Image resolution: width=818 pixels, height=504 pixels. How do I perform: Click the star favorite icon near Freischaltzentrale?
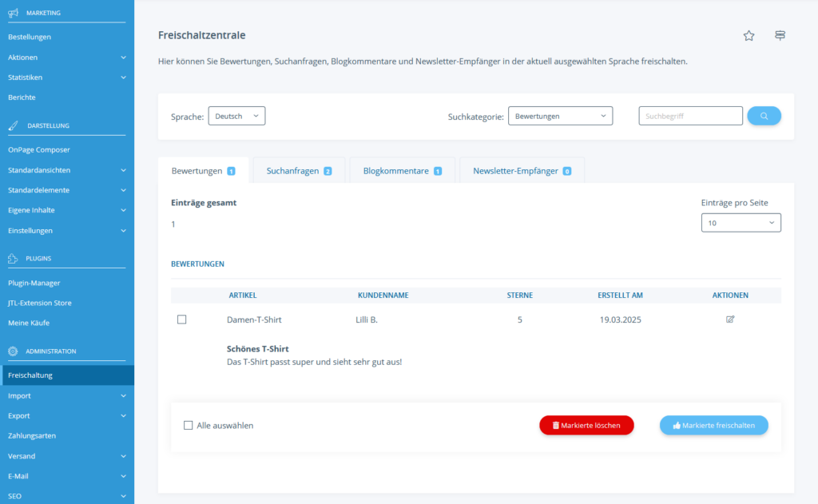coord(749,35)
